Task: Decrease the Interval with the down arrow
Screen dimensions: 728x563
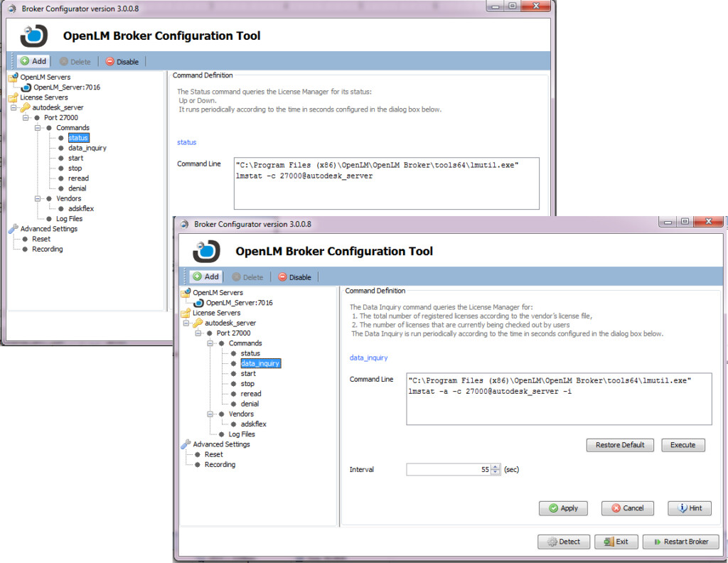Action: [x=496, y=473]
